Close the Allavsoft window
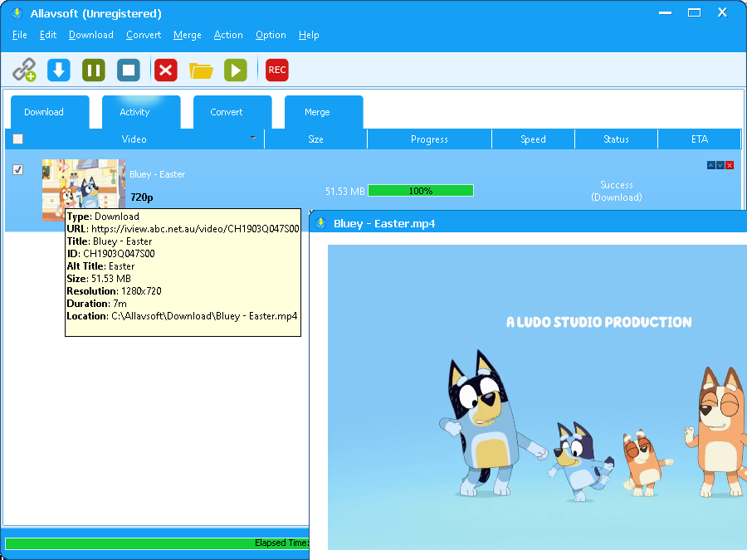This screenshot has height=560, width=747. point(722,12)
